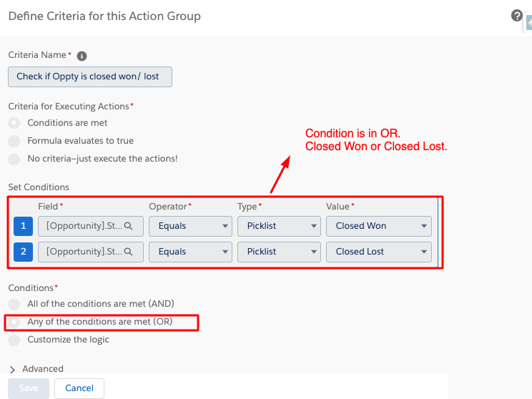Viewport: 532px width, 399px height.
Task: Select Any of the conditions are met (OR)
Action: tap(14, 322)
